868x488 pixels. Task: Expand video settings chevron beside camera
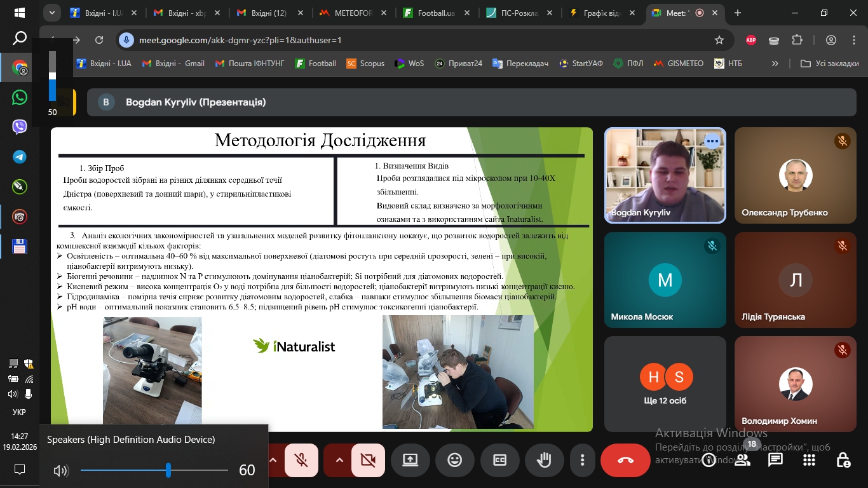click(x=339, y=460)
